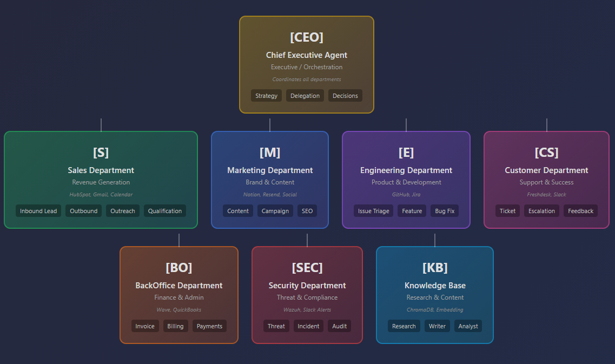615x364 pixels.
Task: Open the [SEC] Security Department heading
Action: click(x=307, y=276)
